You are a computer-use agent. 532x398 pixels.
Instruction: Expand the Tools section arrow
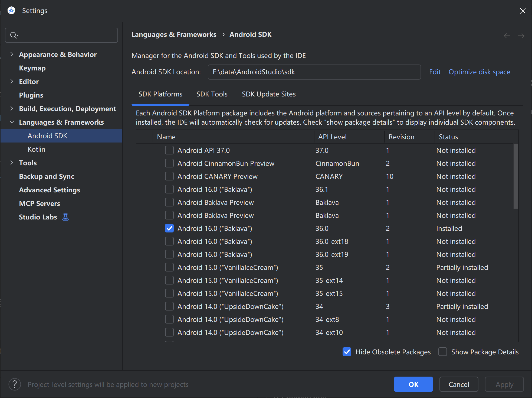12,163
